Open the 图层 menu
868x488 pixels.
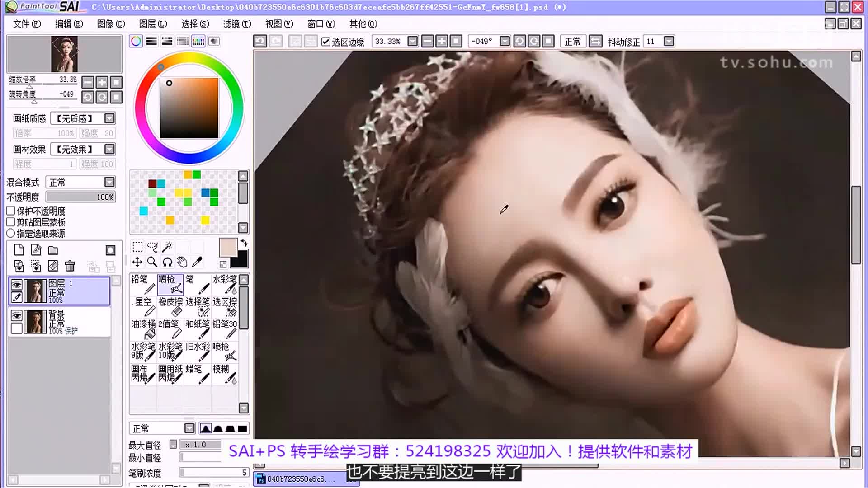click(x=152, y=24)
